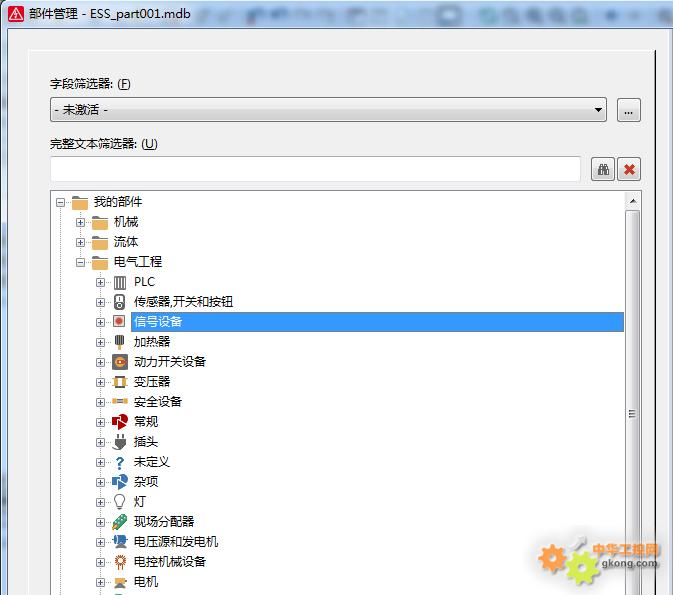The width and height of the screenshot is (673, 595).
Task: Click the 未定义 question mark icon
Action: pos(120,463)
